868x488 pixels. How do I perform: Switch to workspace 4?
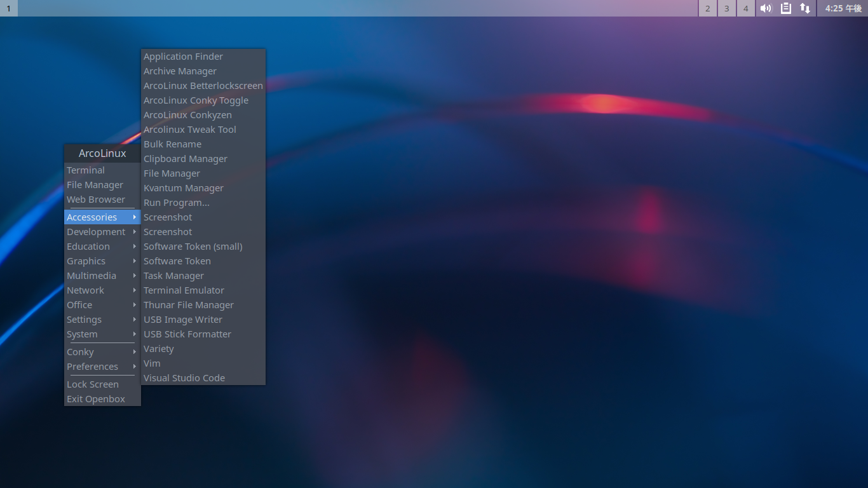pyautogui.click(x=746, y=8)
